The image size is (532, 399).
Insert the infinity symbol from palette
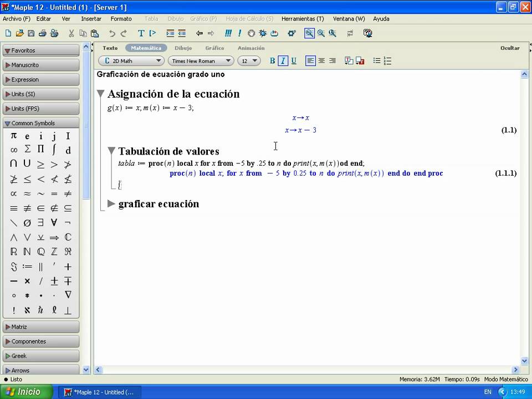point(13,150)
